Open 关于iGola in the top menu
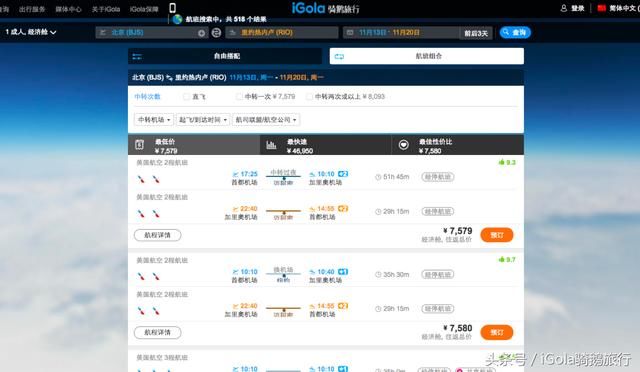Screen dimensions: 640x372 (105, 9)
